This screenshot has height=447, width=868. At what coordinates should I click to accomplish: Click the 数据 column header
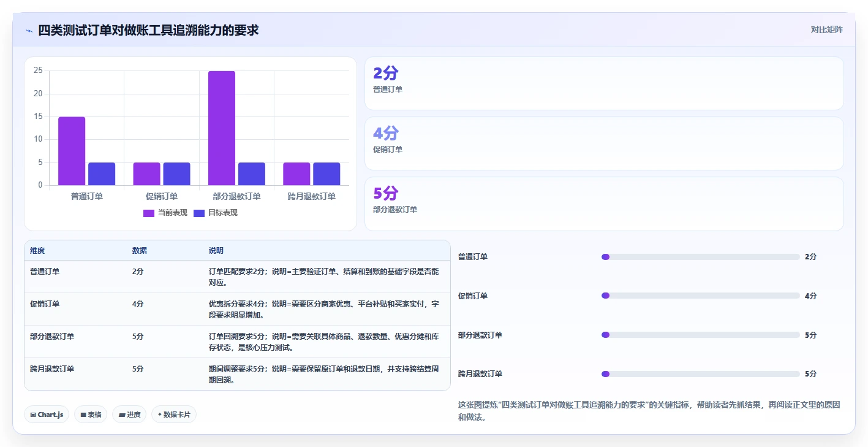click(x=140, y=251)
